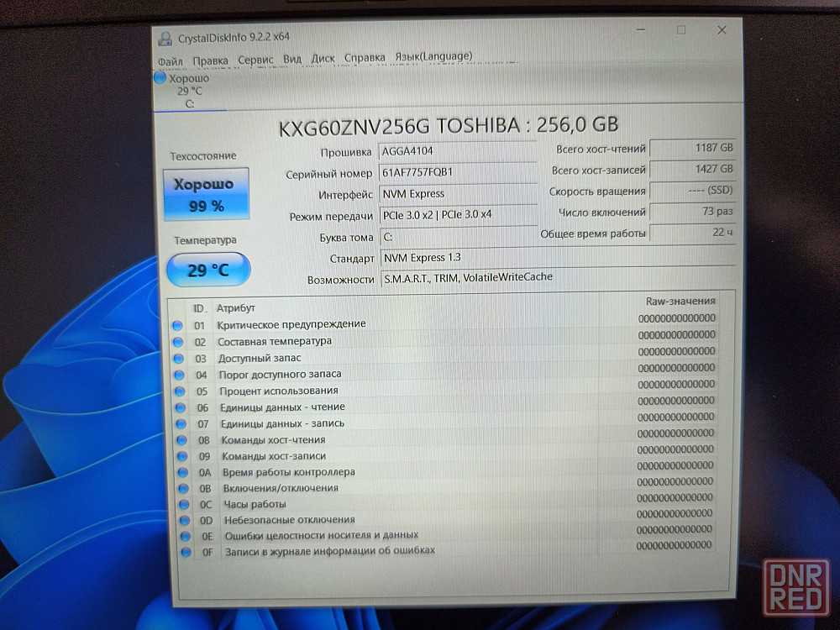Click raw value in Единицы данных - запись row

(676, 417)
